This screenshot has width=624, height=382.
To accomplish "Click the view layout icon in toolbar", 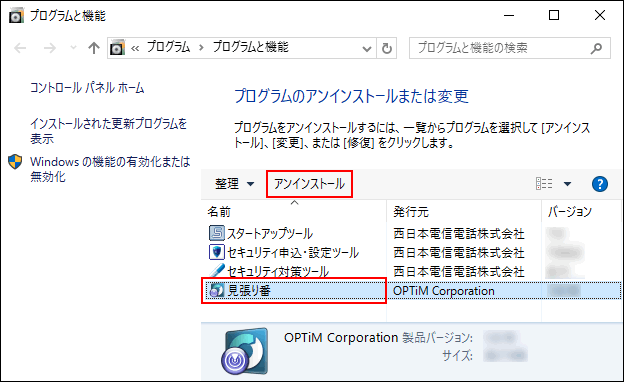I will 544,184.
